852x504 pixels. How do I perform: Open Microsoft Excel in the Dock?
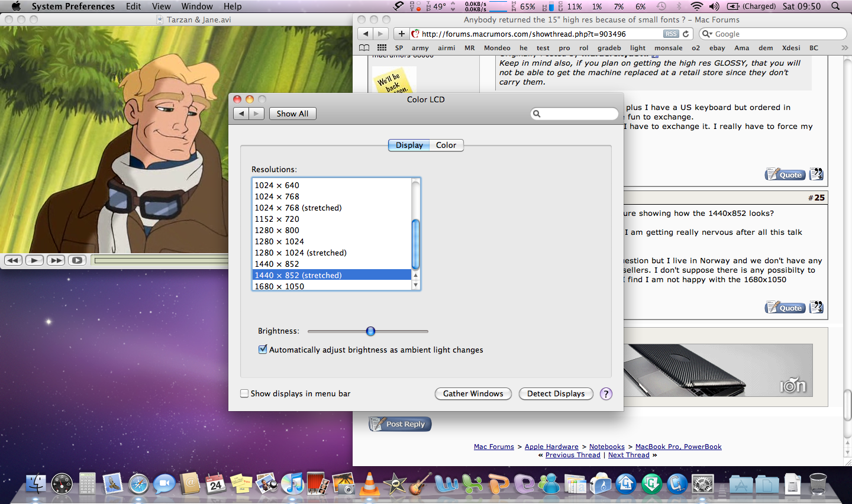(x=473, y=484)
